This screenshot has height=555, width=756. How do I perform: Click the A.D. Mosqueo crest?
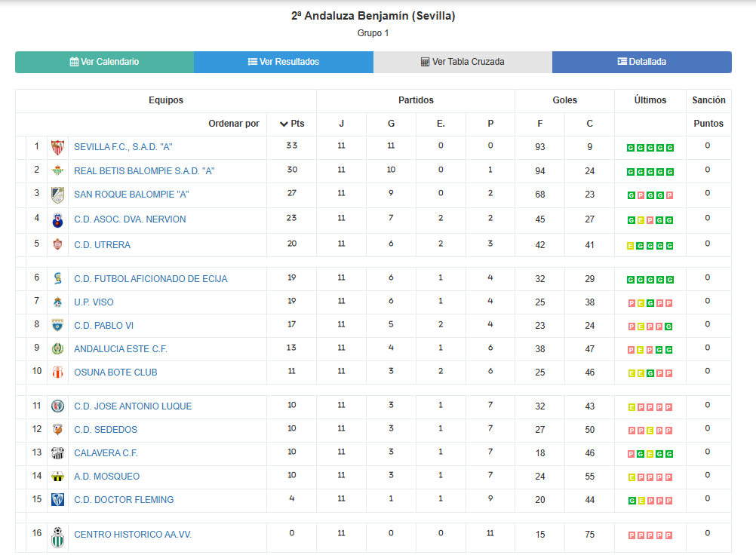tap(57, 477)
